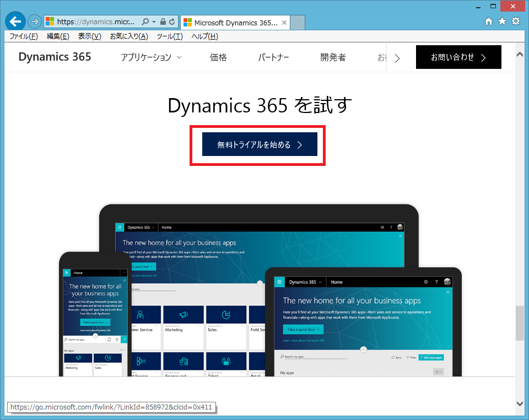Click the scrollbar down arrow
The height and width of the screenshot is (420, 529).
[520, 403]
